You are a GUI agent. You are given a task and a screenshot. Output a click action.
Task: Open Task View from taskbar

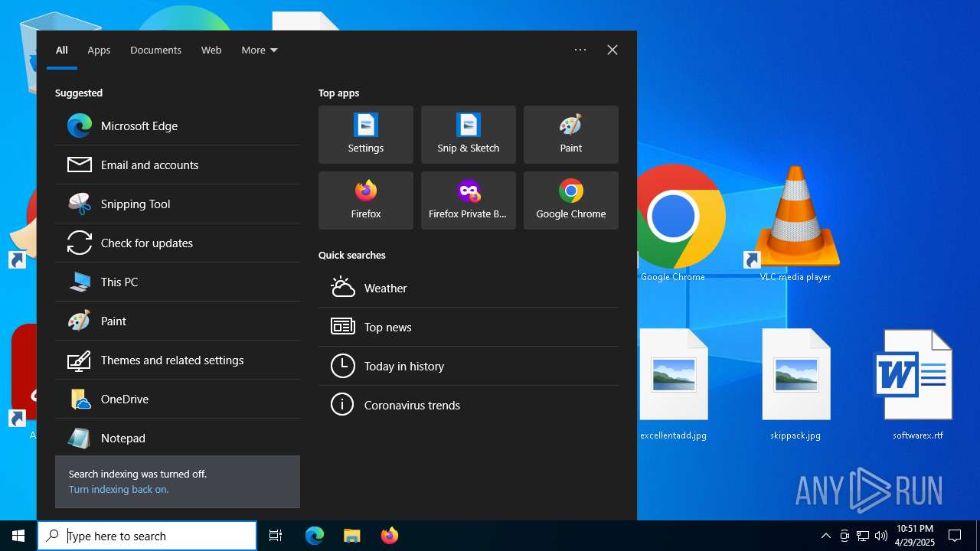pyautogui.click(x=276, y=536)
